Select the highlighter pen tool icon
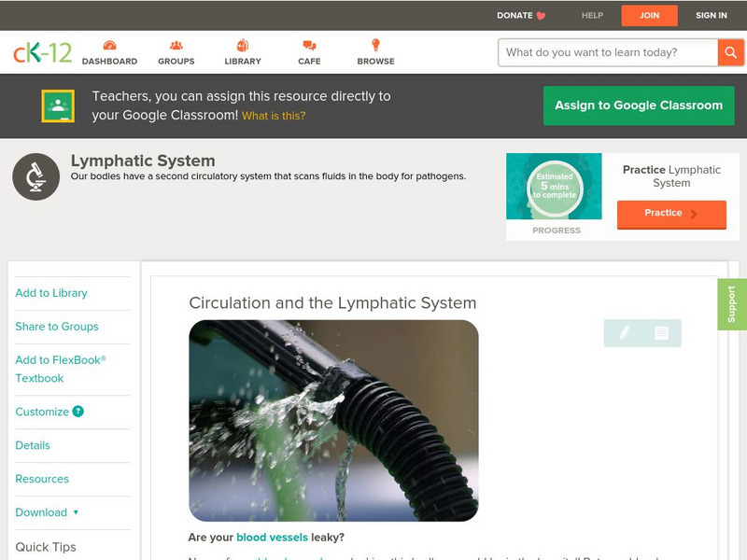Image resolution: width=747 pixels, height=560 pixels. point(624,333)
